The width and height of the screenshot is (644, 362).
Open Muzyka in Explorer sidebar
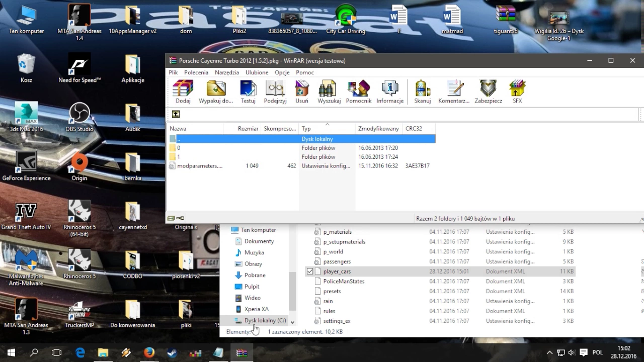254,252
